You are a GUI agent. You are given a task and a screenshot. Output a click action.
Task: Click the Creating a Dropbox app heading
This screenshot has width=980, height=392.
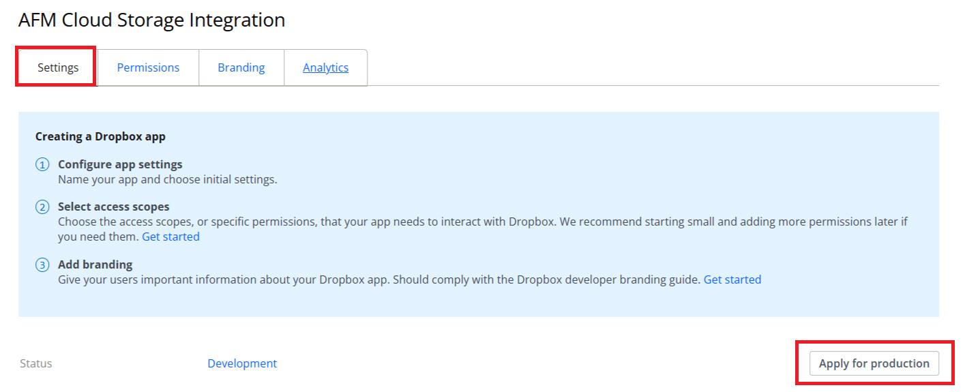pos(100,136)
